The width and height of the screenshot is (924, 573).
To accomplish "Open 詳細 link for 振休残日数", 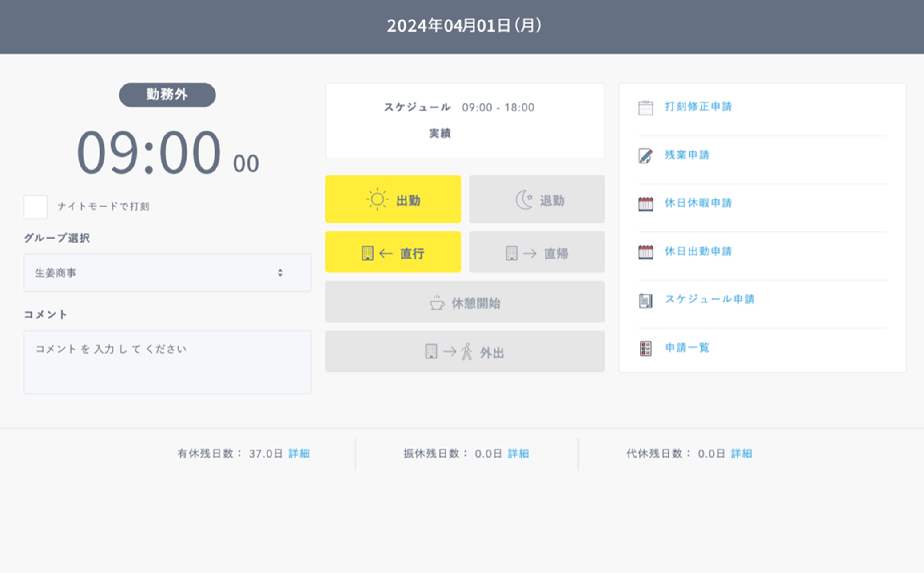I will [518, 454].
